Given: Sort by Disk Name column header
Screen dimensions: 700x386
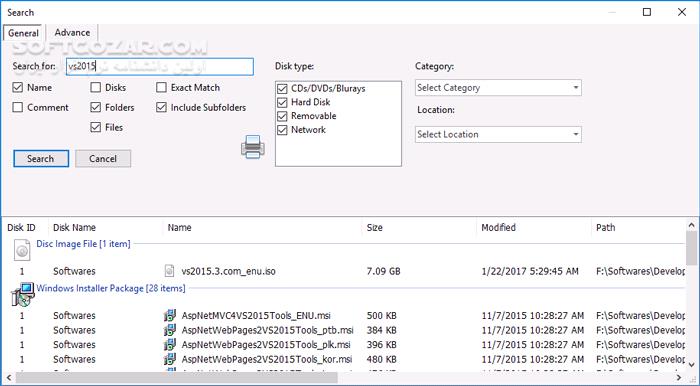Looking at the screenshot, I should tap(74, 228).
